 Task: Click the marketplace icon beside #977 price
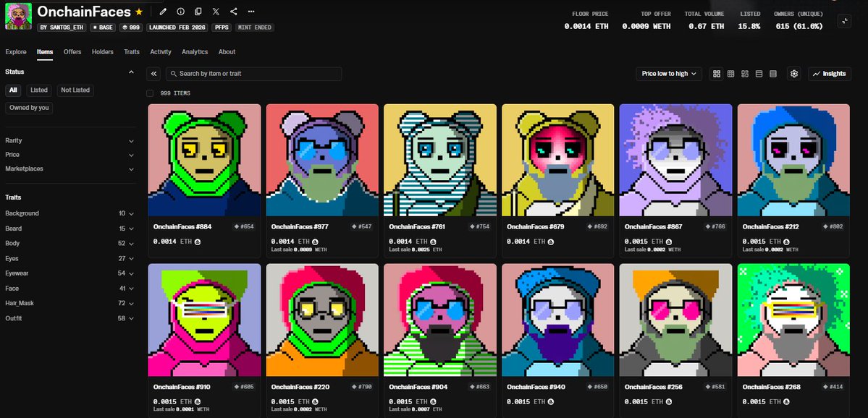[x=316, y=242]
